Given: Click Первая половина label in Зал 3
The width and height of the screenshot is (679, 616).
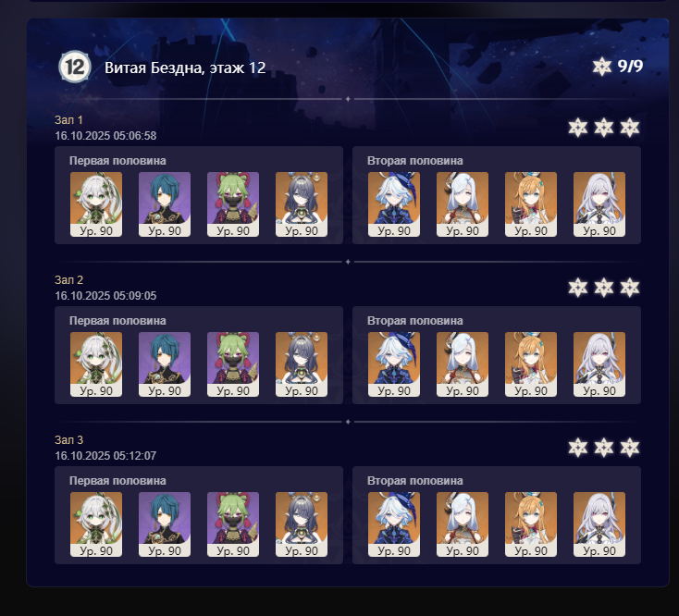Looking at the screenshot, I should point(117,481).
